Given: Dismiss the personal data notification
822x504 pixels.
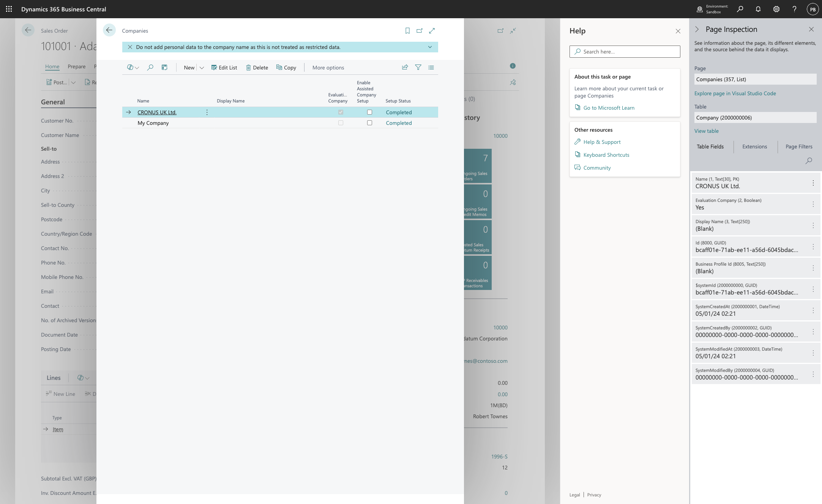Looking at the screenshot, I should point(130,47).
